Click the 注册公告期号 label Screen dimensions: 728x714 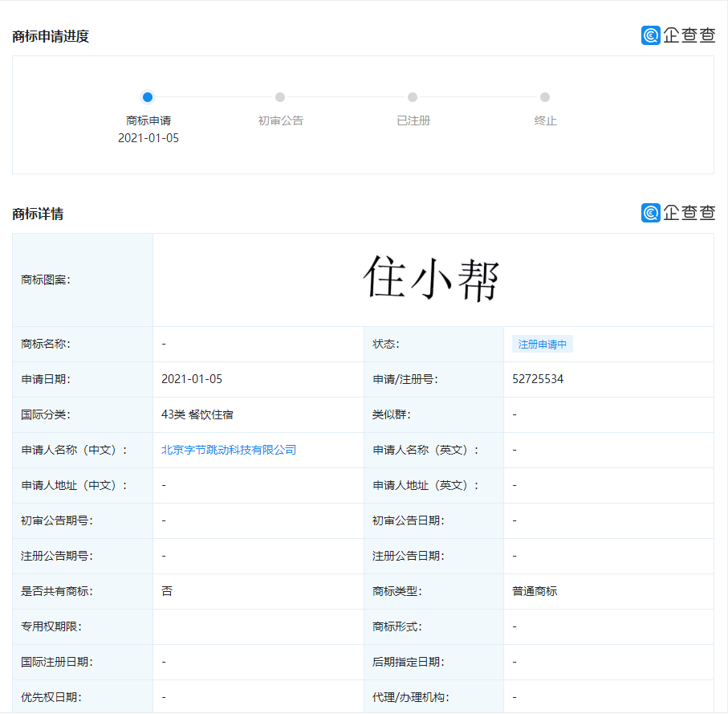pyautogui.click(x=57, y=556)
